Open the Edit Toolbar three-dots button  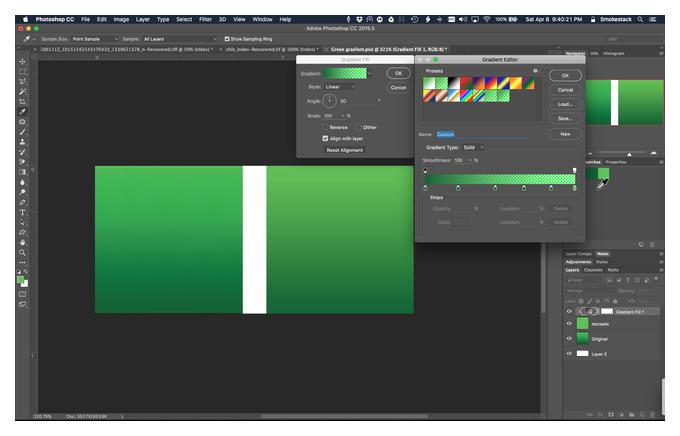tap(23, 262)
